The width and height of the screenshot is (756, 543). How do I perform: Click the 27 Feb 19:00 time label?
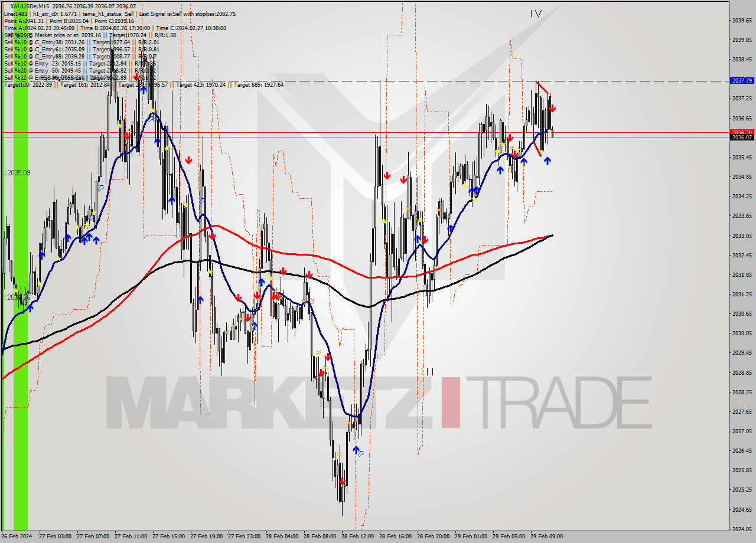pyautogui.click(x=206, y=537)
